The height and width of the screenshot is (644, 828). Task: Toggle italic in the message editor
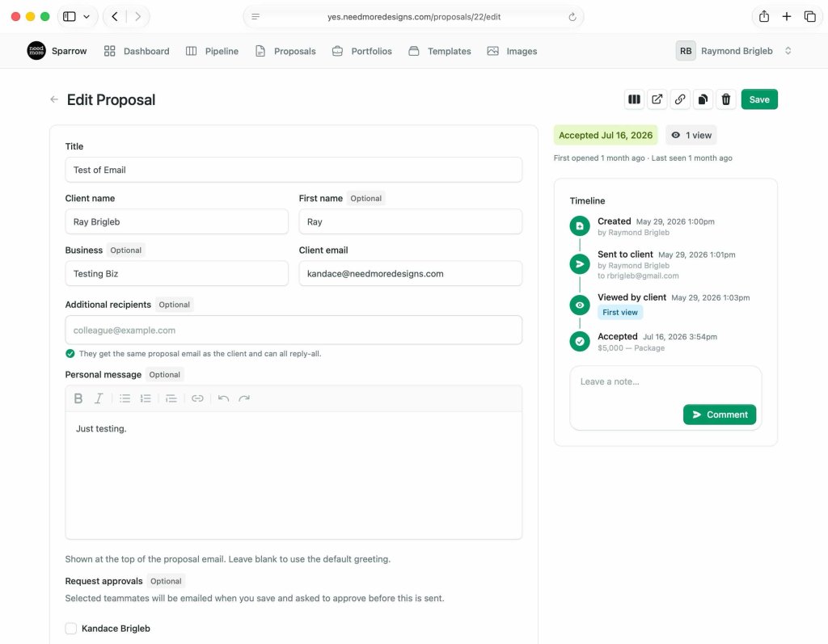(x=99, y=398)
